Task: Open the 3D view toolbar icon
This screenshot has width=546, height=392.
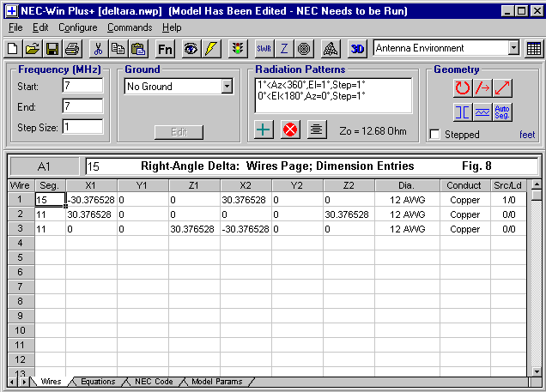Action: (x=358, y=48)
